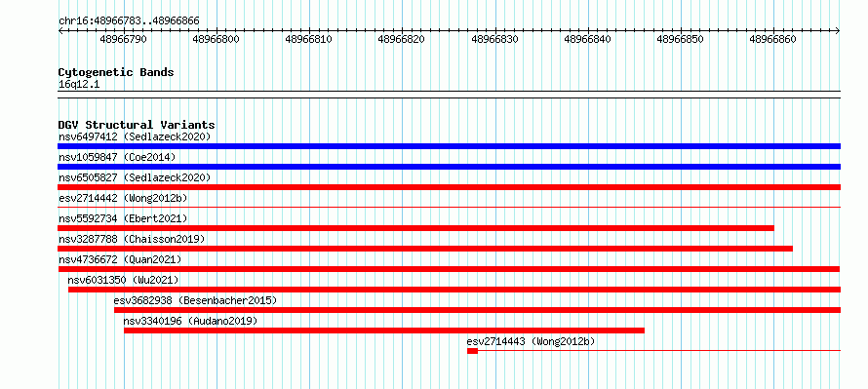The height and width of the screenshot is (389, 868).
Task: Click the esv3682938 (Besenbacher2015) label
Action: (x=195, y=300)
